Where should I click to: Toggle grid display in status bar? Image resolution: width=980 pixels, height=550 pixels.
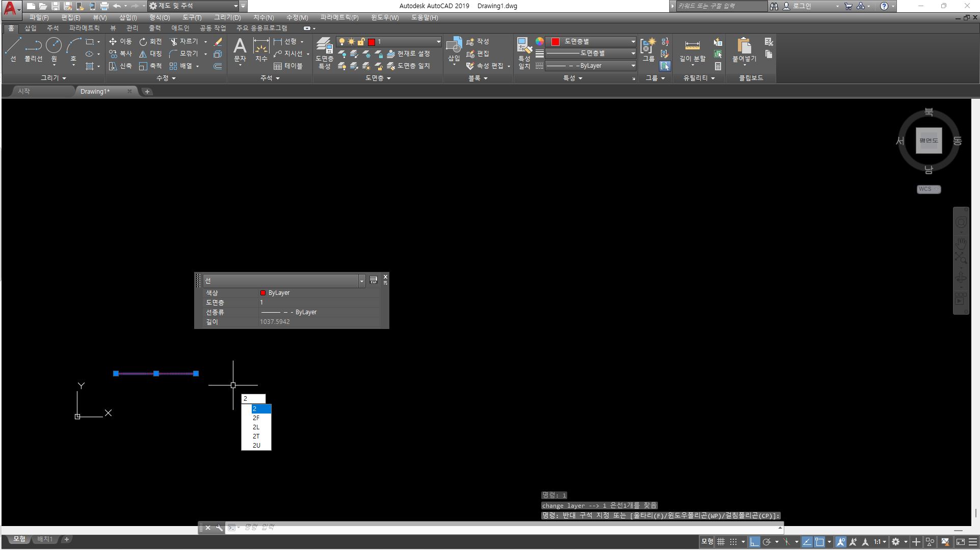pyautogui.click(x=721, y=542)
